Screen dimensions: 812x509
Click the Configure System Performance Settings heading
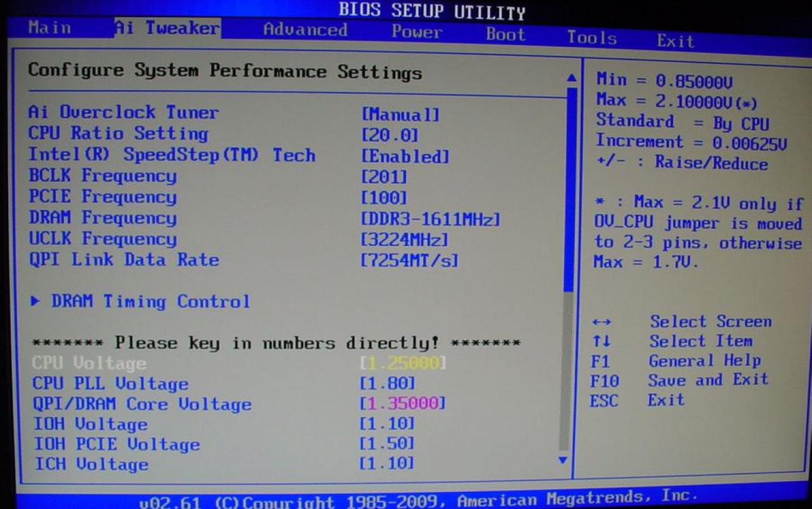click(225, 71)
